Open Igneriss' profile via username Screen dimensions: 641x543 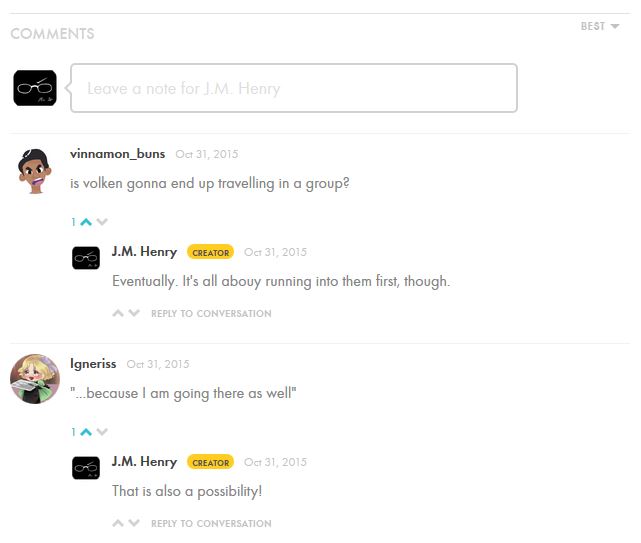(93, 363)
